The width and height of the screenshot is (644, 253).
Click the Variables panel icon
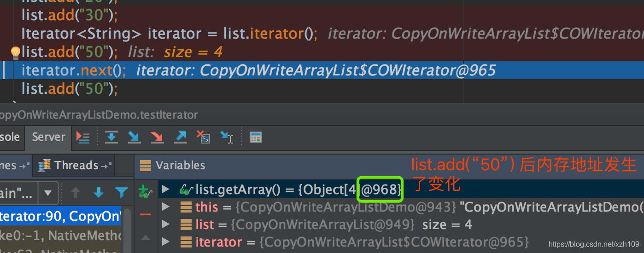(146, 166)
